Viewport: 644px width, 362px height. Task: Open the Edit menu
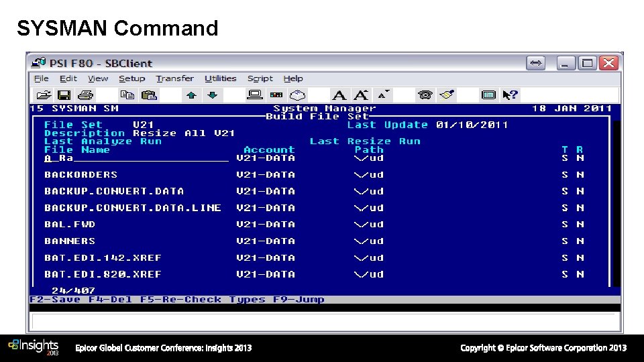point(68,78)
